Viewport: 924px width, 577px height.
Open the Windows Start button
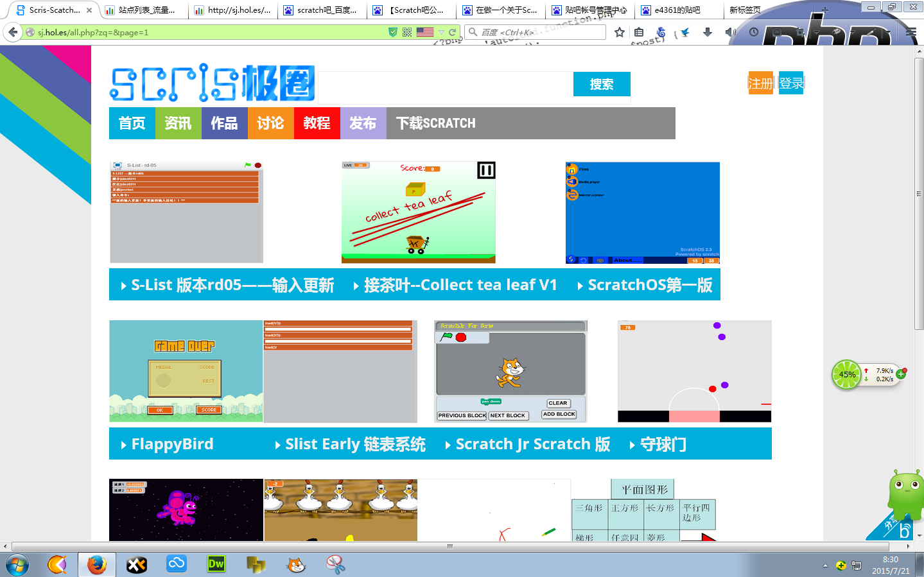(17, 565)
